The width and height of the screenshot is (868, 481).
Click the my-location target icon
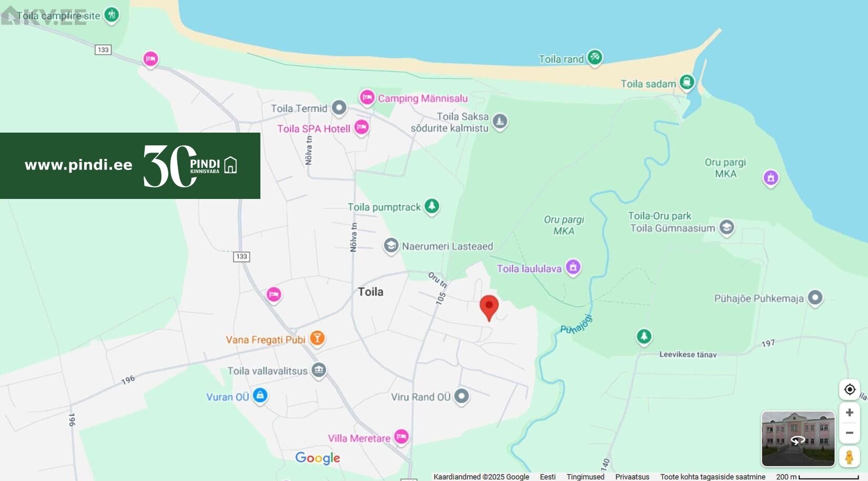tap(849, 389)
